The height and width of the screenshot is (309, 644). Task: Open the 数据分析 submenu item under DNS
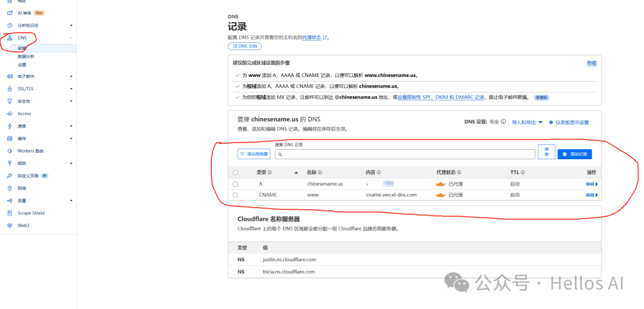[x=26, y=57]
